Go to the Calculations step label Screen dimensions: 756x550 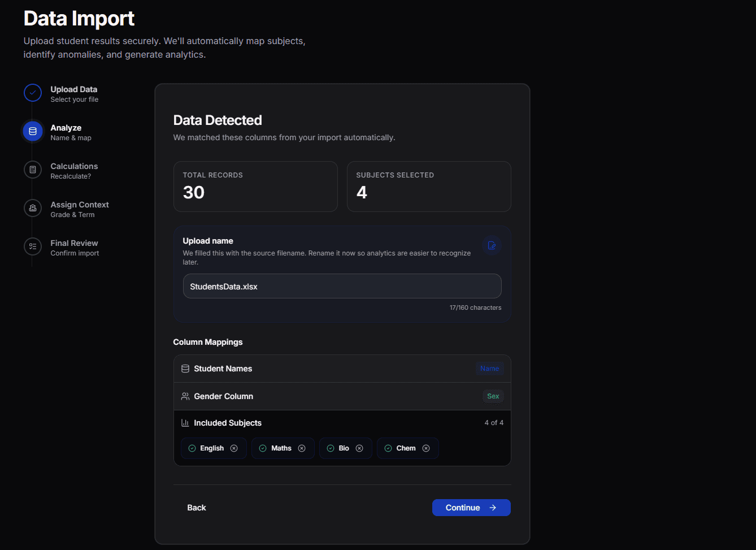point(74,166)
